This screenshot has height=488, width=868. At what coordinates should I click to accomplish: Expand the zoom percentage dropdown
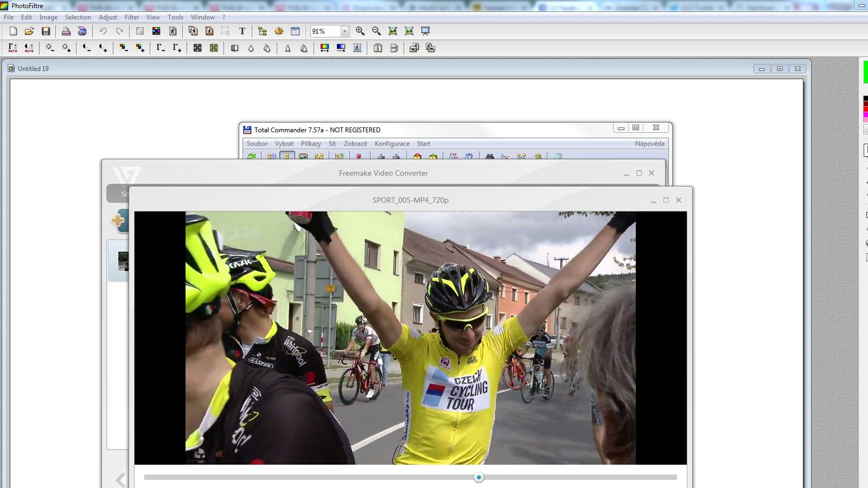(x=344, y=31)
